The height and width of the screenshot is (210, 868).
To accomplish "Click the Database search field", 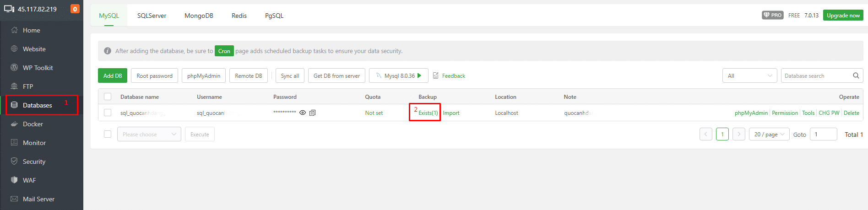I will 817,76.
